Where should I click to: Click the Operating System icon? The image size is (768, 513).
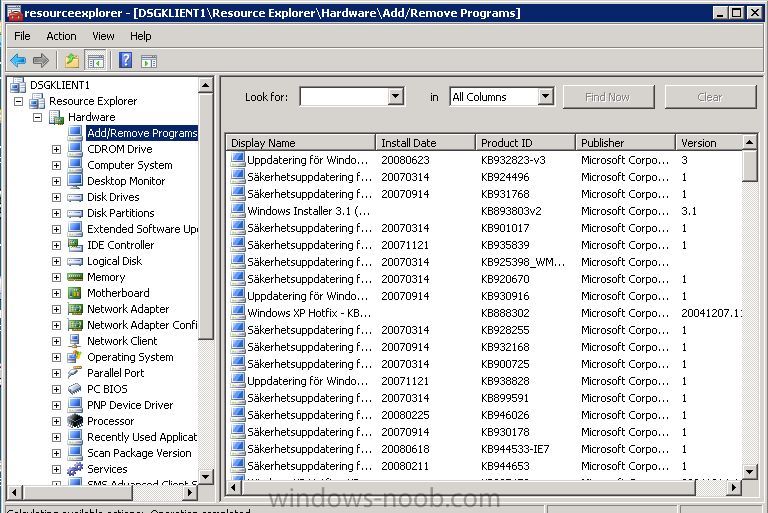click(x=74, y=357)
